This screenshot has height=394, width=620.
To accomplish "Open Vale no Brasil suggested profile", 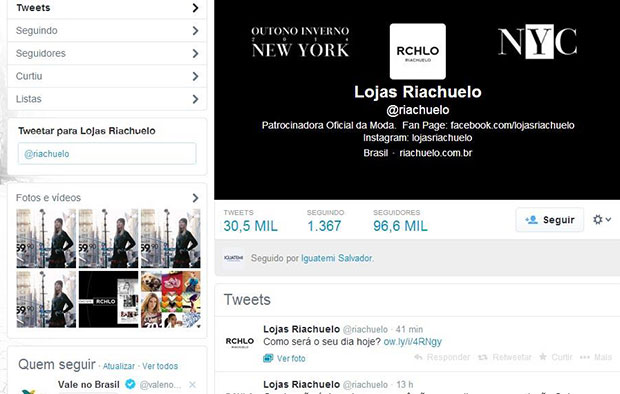I will point(89,384).
